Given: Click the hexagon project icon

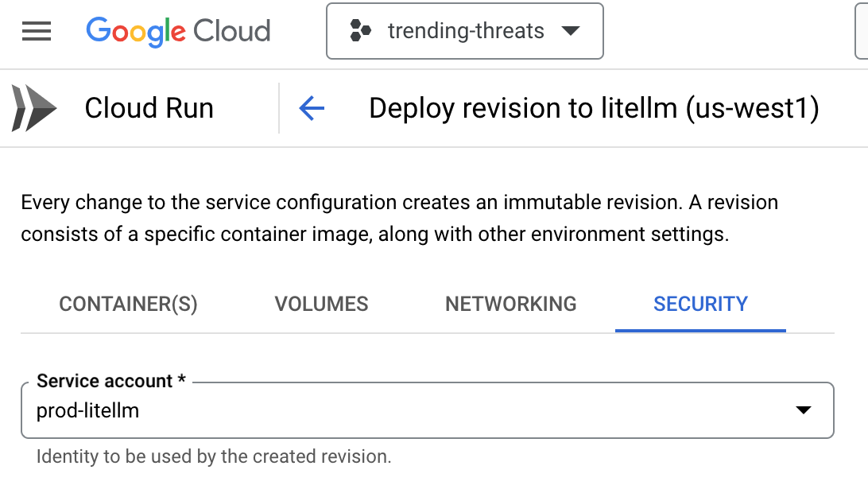Looking at the screenshot, I should 360,31.
